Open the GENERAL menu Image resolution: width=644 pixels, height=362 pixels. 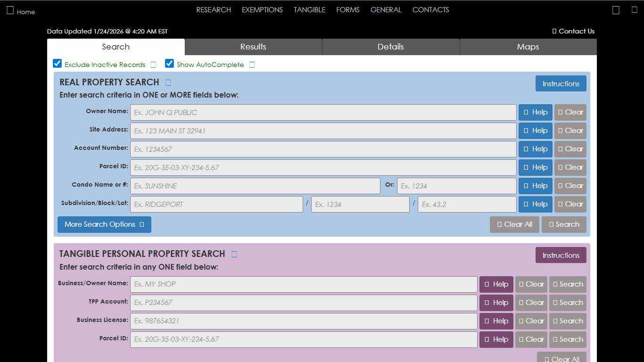tap(386, 9)
